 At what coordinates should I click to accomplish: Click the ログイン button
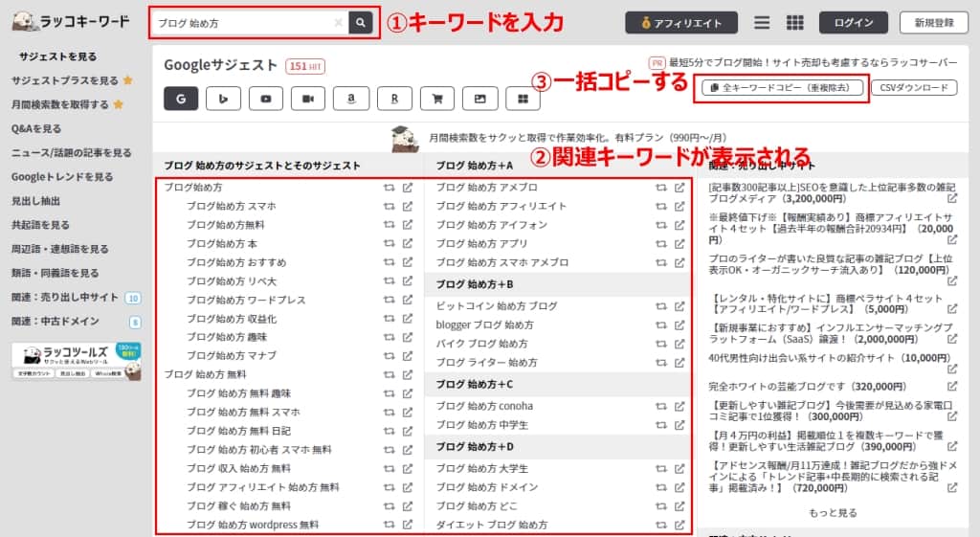pos(853,23)
